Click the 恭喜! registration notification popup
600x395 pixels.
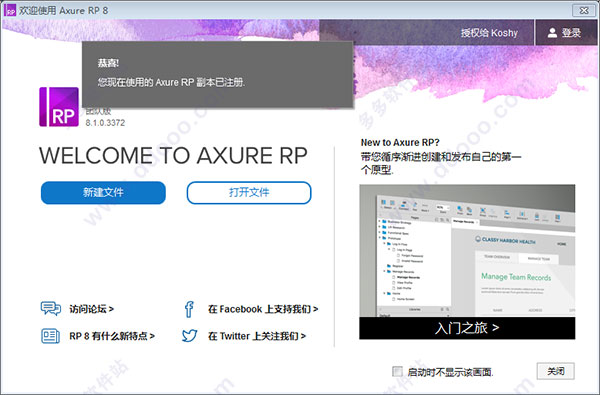[x=217, y=75]
